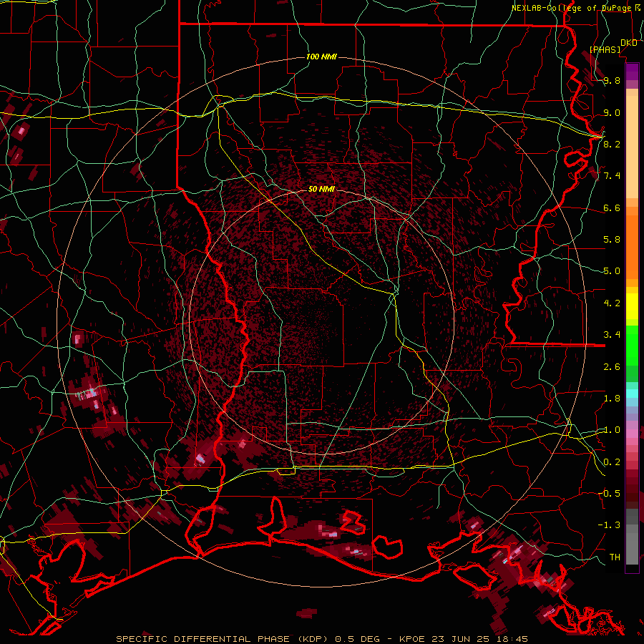Select the 8.2 value on the color scale
644x644 pixels.
(612, 144)
